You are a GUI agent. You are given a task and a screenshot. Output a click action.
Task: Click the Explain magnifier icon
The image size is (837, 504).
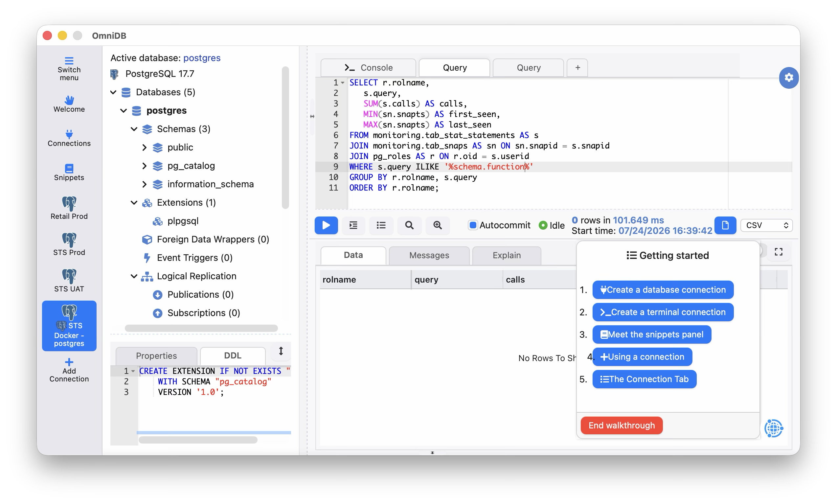[x=409, y=225]
